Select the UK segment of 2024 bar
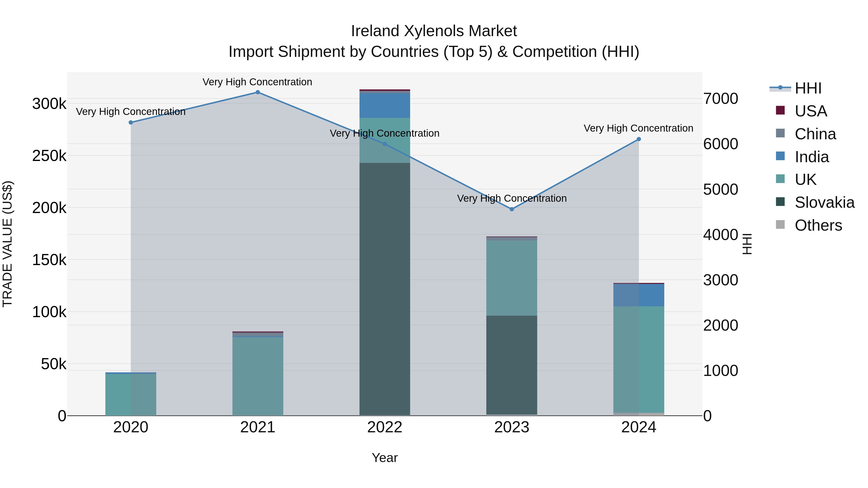The height and width of the screenshot is (488, 868). [639, 360]
